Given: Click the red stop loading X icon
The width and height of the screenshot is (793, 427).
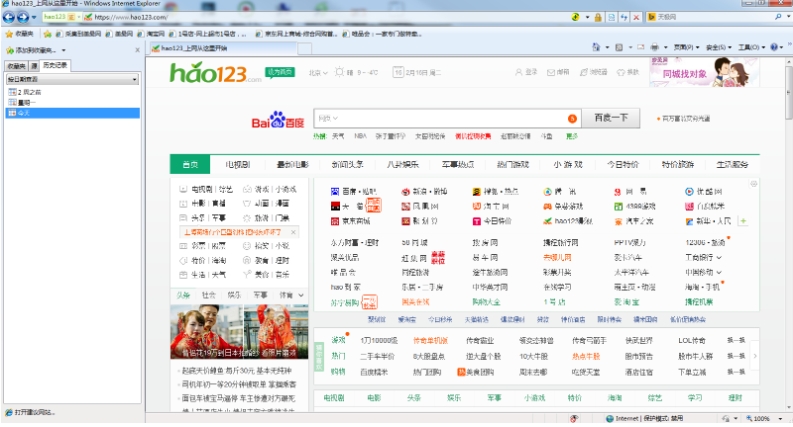Looking at the screenshot, I should point(636,17).
